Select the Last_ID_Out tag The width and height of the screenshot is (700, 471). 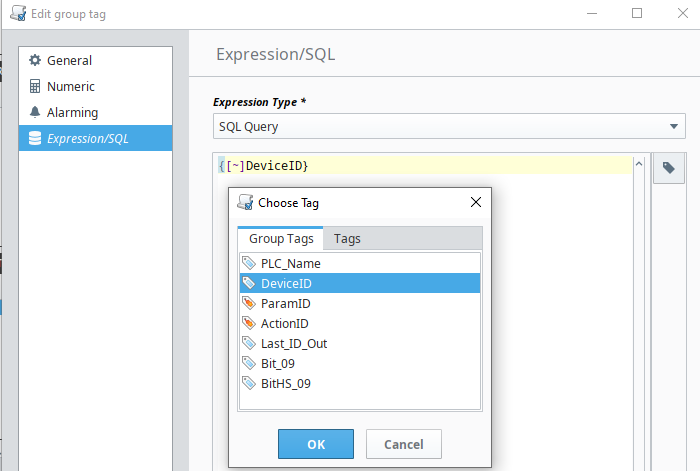tap(294, 344)
